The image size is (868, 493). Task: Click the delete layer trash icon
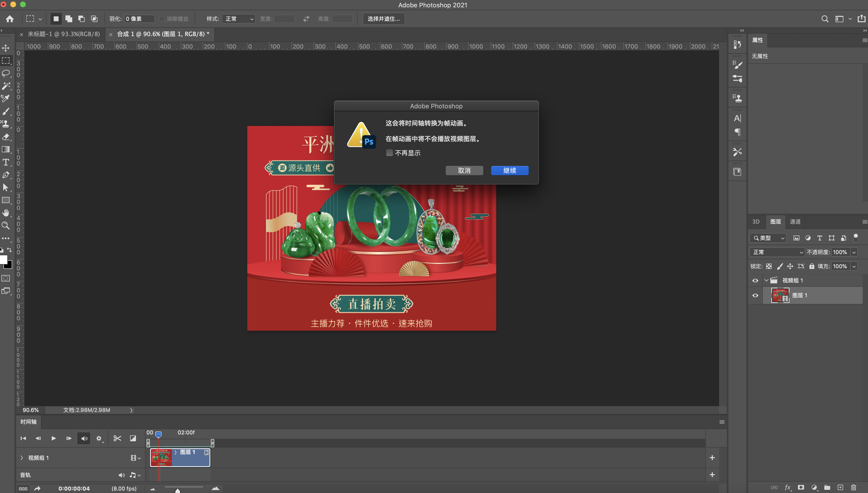click(x=853, y=487)
